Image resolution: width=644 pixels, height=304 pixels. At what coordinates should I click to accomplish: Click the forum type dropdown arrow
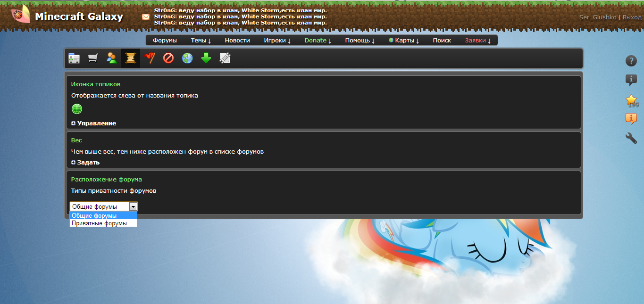pyautogui.click(x=133, y=206)
